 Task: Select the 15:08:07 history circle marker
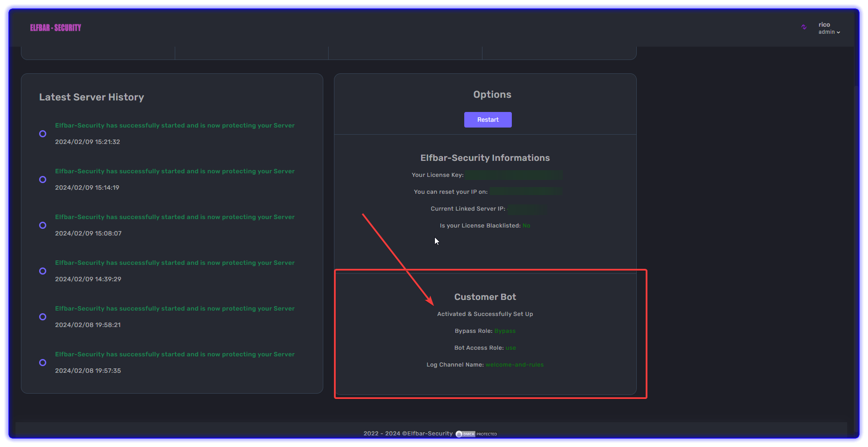43,225
